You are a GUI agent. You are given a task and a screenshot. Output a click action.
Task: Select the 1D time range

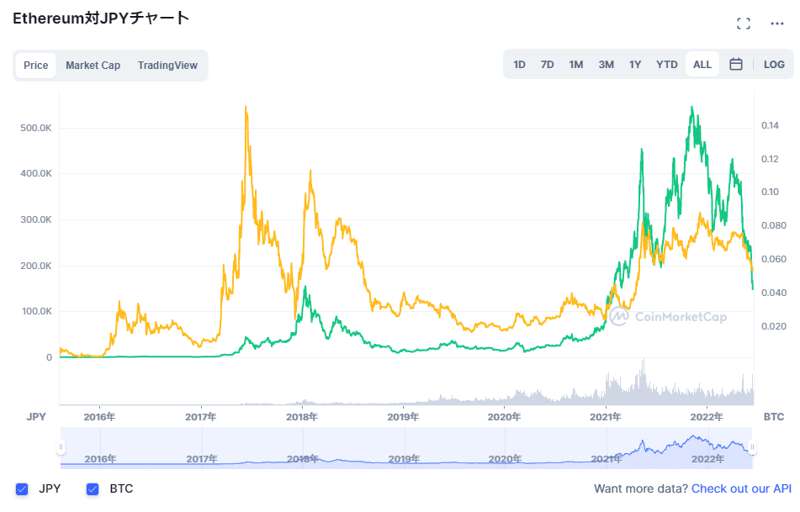coord(519,65)
